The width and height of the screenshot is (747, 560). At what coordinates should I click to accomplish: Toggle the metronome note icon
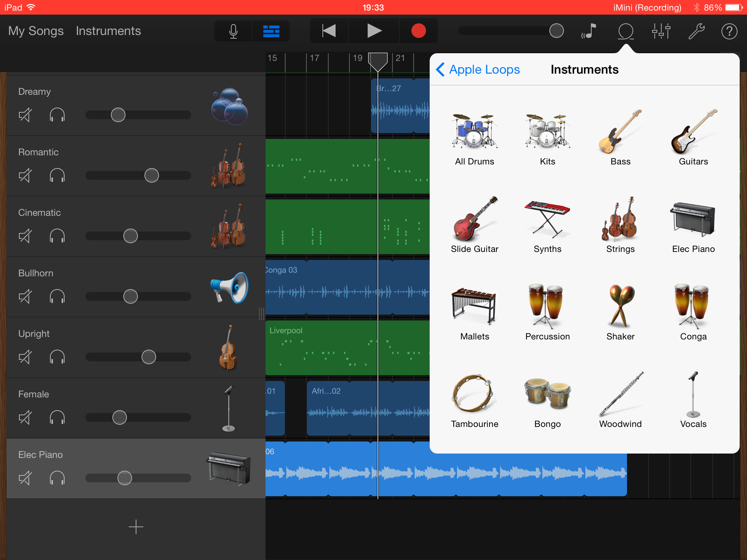[589, 31]
